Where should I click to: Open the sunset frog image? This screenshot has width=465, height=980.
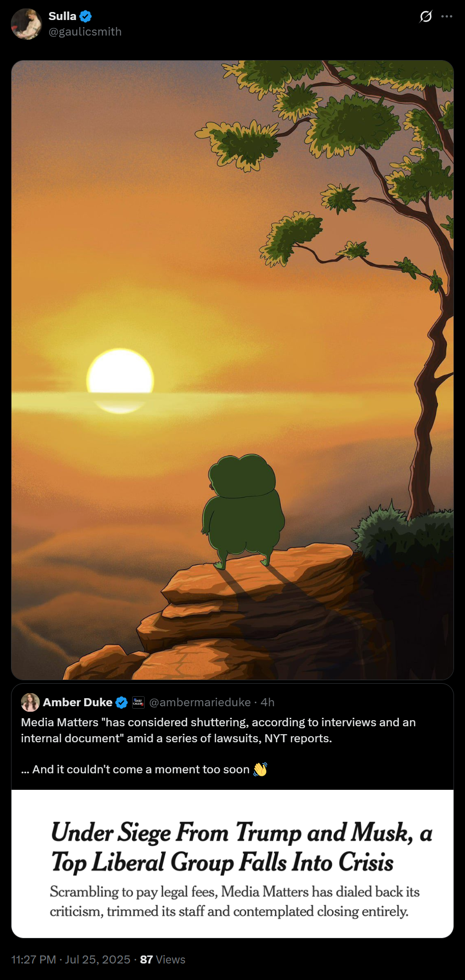coord(232,370)
